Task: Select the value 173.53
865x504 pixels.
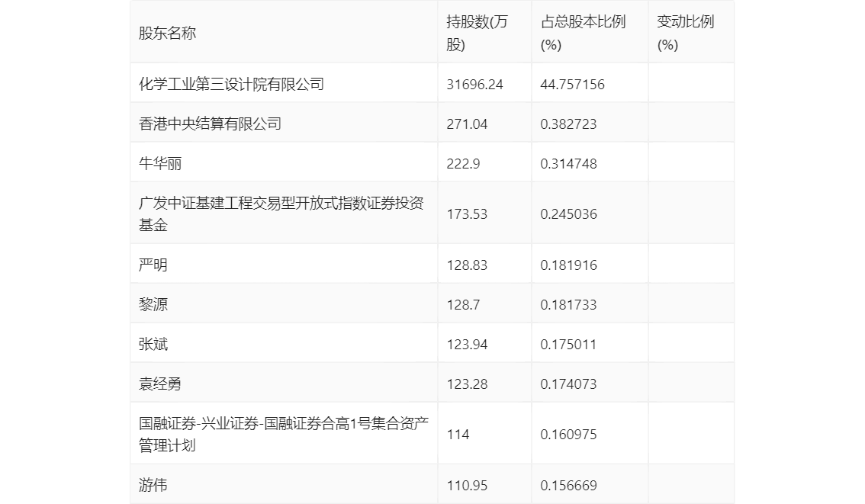Action: click(468, 214)
